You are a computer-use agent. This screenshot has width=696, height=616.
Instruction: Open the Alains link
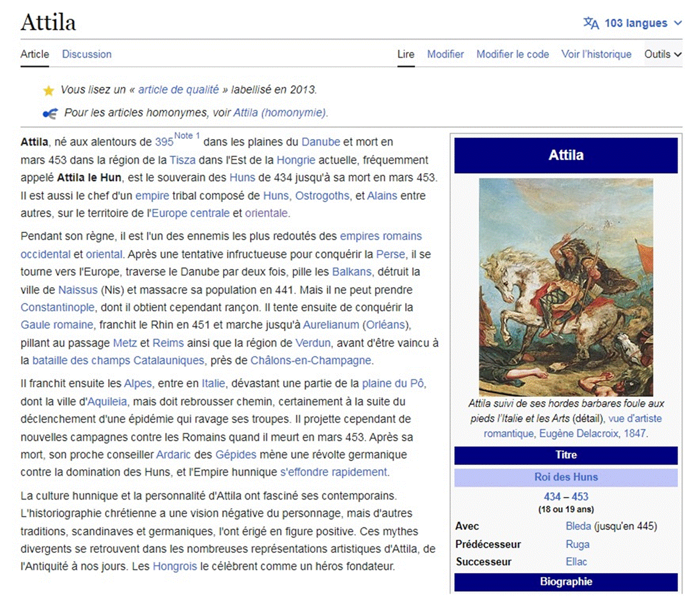pos(382,195)
